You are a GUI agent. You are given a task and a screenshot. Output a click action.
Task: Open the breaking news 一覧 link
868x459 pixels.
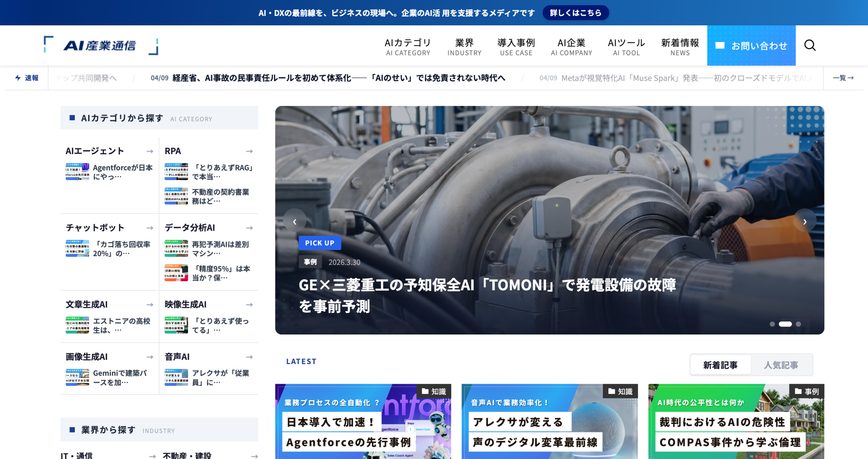click(844, 78)
